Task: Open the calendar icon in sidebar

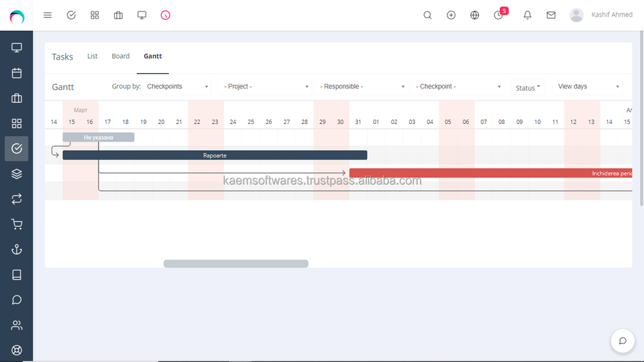Action: [x=16, y=73]
